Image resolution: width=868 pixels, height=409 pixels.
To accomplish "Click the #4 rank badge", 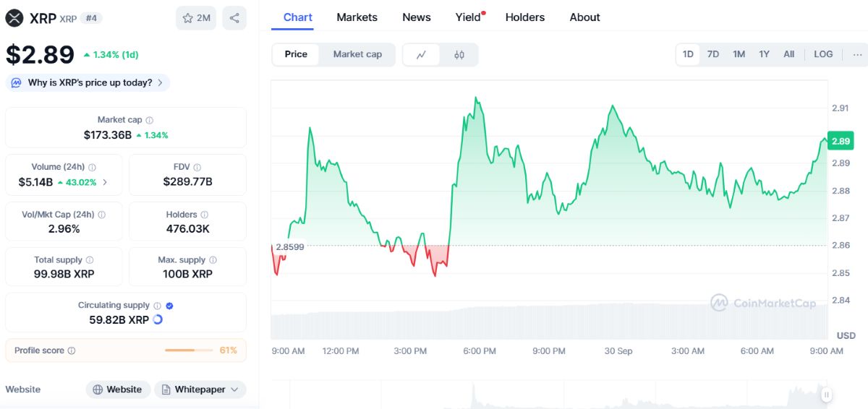I will point(92,18).
